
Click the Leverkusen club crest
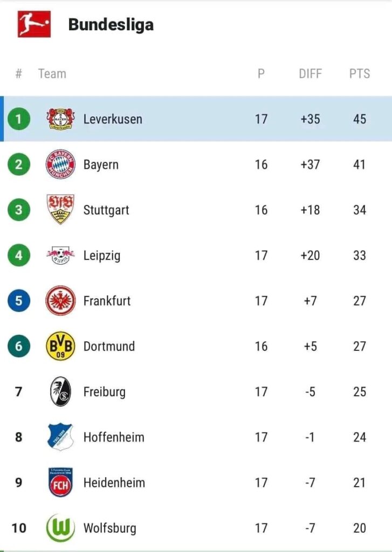[x=60, y=119]
